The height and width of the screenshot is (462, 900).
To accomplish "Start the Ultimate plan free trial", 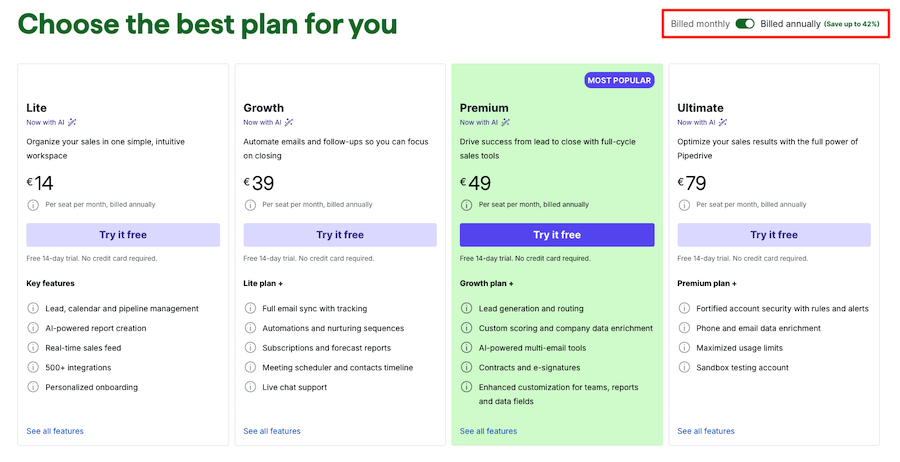I will [774, 235].
